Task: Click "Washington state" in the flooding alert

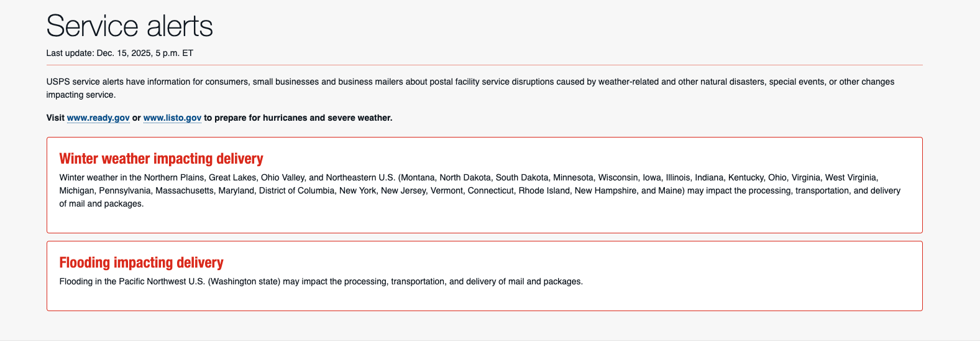Action: click(x=244, y=281)
